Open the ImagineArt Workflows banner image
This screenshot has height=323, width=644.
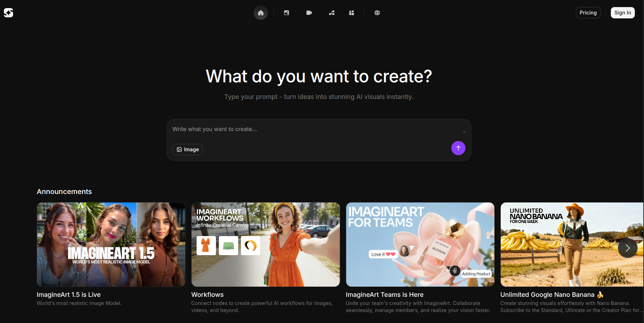[265, 244]
